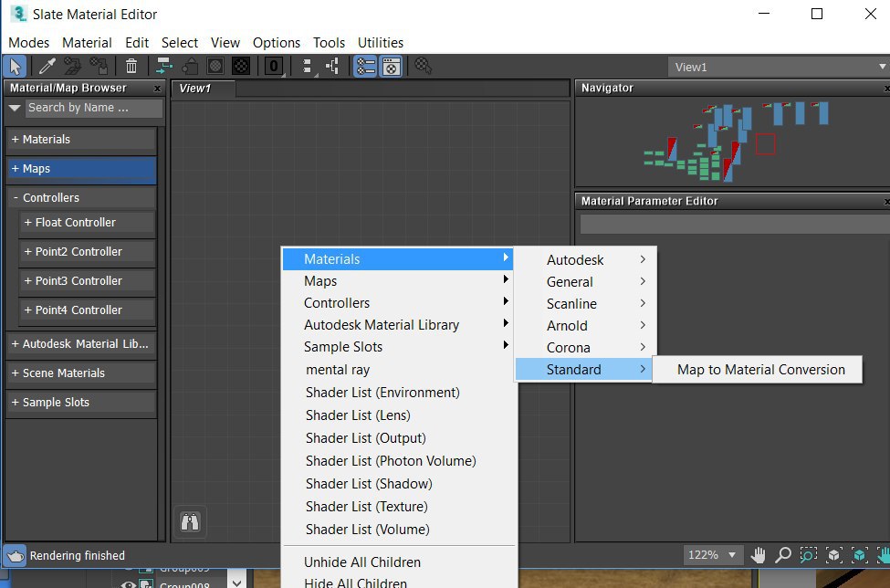Toggle Parameter Editor panel icon
890x588 pixels.
tap(391, 67)
